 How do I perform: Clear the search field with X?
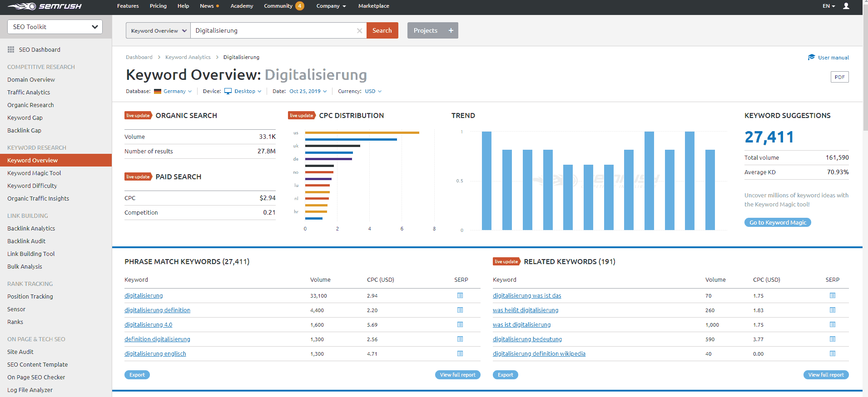(359, 31)
